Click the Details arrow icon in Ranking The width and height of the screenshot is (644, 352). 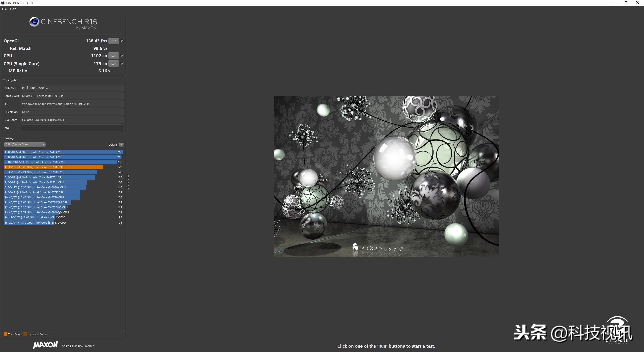pyautogui.click(x=121, y=145)
